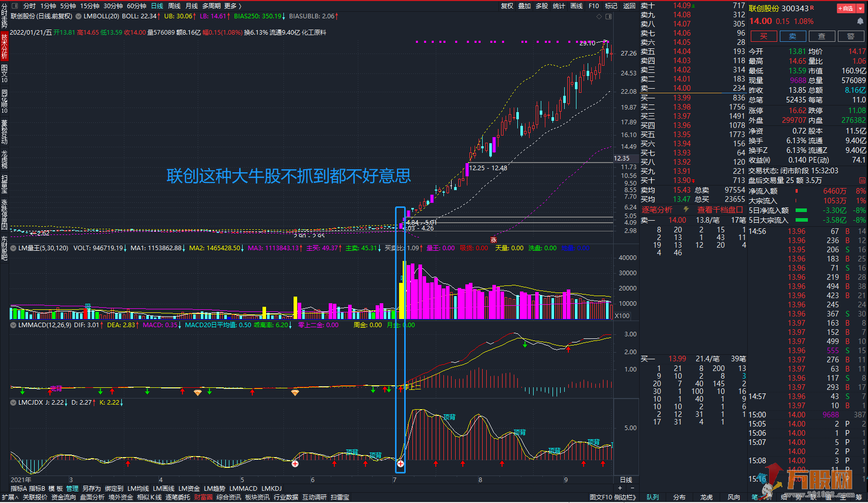Switch to 周线 period
Viewport: 868px width, 503px height.
(174, 6)
